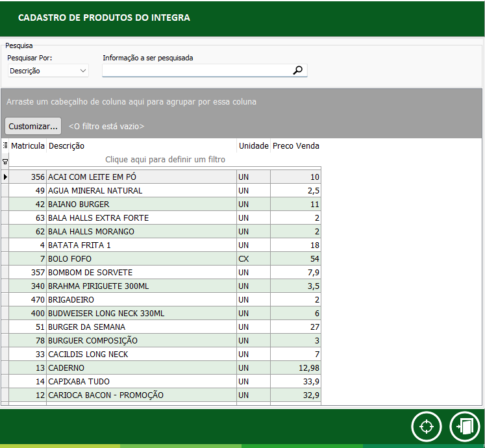Viewport: 485px width, 448px height.
Task: Click matricula cell 49
Action: [28, 191]
